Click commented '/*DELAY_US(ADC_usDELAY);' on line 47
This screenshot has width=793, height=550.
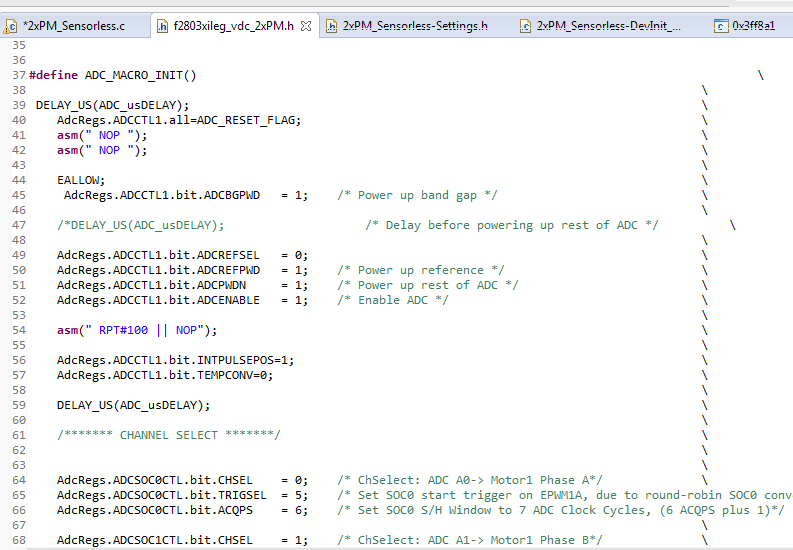[141, 225]
